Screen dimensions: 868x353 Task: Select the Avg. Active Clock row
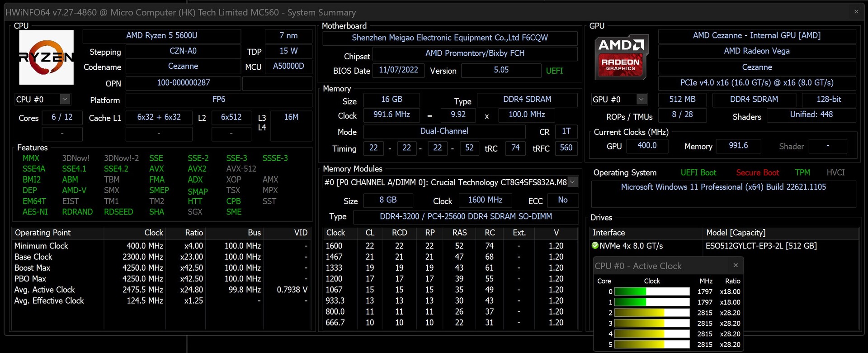[x=44, y=290]
